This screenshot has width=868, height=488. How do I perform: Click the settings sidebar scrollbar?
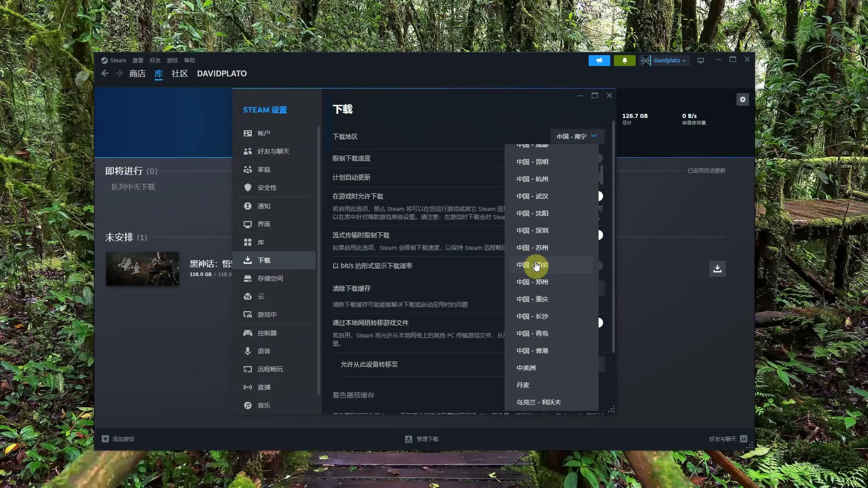pyautogui.click(x=319, y=261)
